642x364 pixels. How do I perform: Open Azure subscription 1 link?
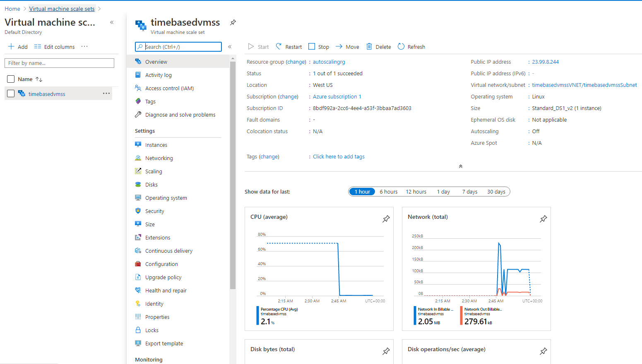point(337,96)
